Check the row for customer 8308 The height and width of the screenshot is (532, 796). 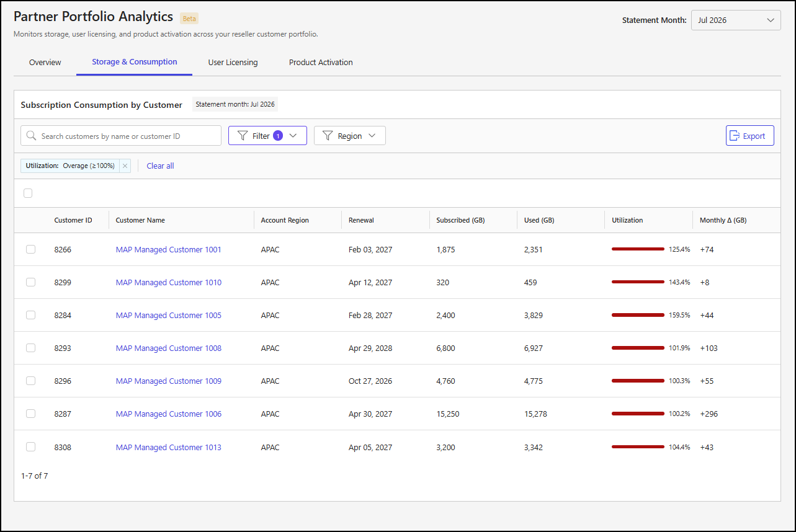pyautogui.click(x=30, y=447)
